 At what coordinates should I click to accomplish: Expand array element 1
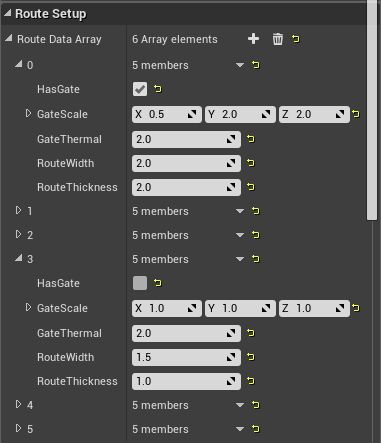[18, 210]
